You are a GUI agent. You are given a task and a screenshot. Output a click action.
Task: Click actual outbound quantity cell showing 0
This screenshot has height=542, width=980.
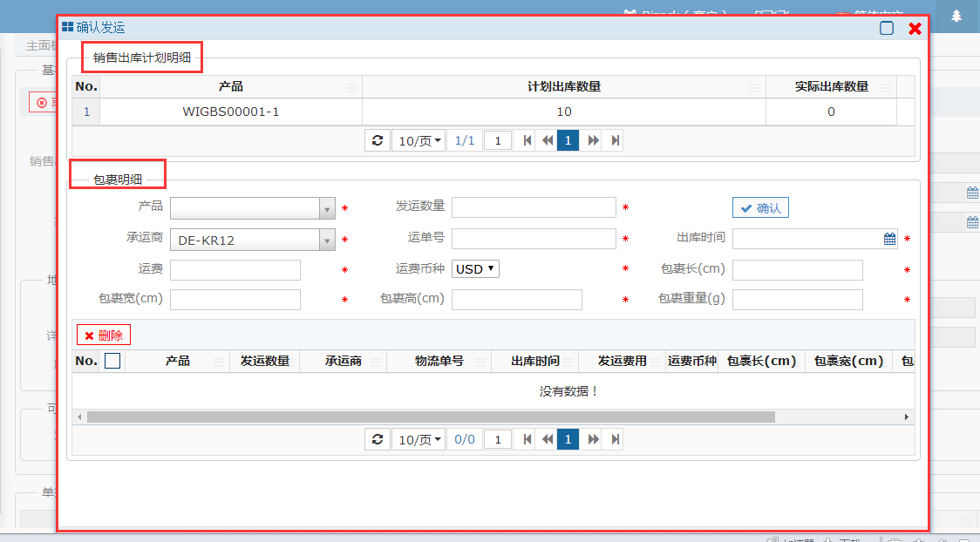point(831,112)
